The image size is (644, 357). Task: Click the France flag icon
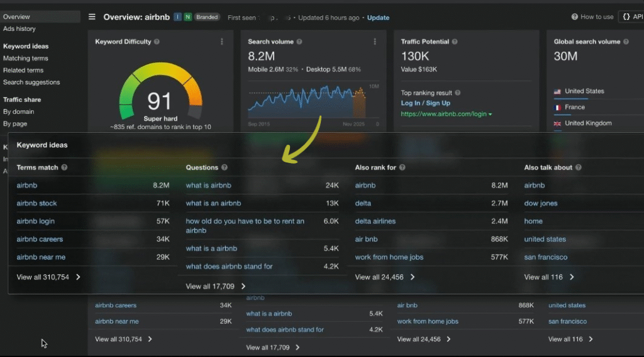557,107
